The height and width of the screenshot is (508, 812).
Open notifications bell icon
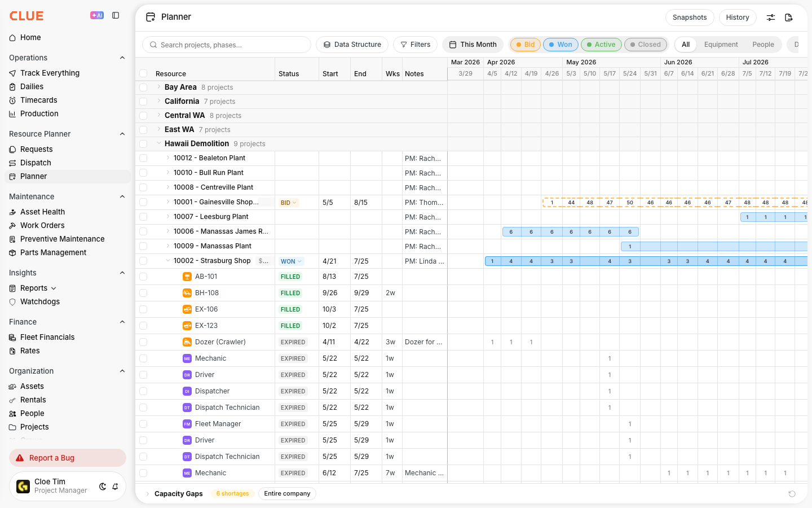tap(115, 487)
